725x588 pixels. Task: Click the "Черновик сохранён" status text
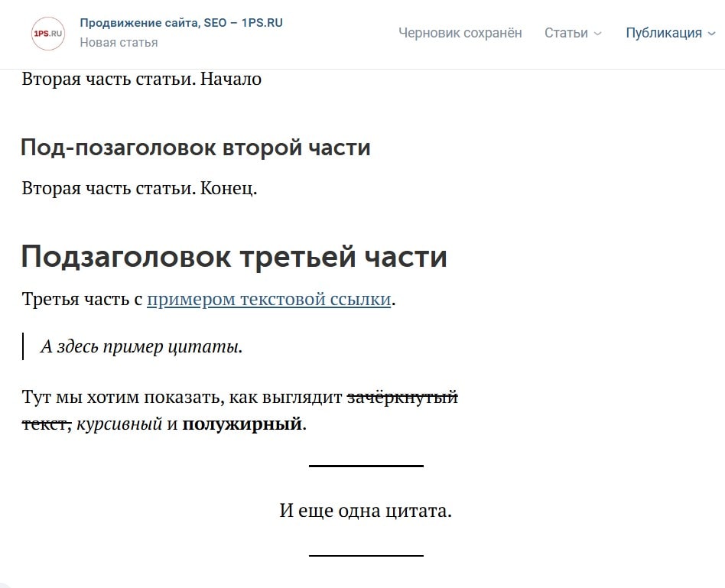[460, 34]
